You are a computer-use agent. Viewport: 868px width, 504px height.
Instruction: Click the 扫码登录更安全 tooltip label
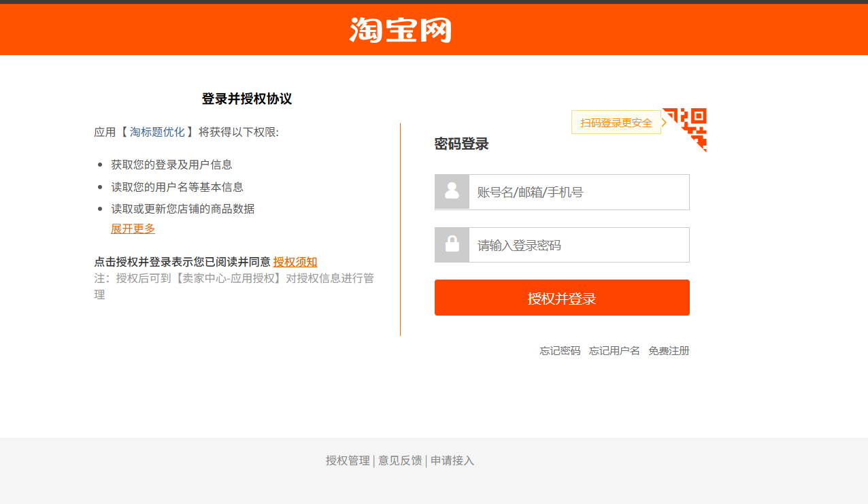(x=616, y=122)
